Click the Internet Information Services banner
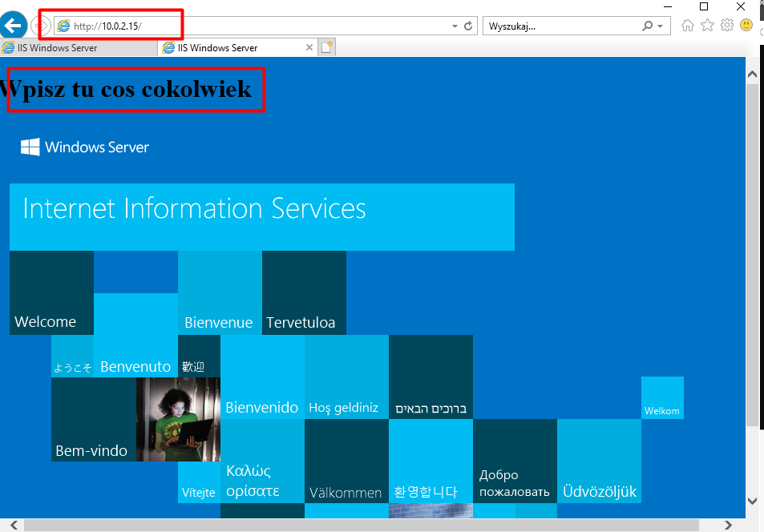The height and width of the screenshot is (532, 764). point(261,216)
